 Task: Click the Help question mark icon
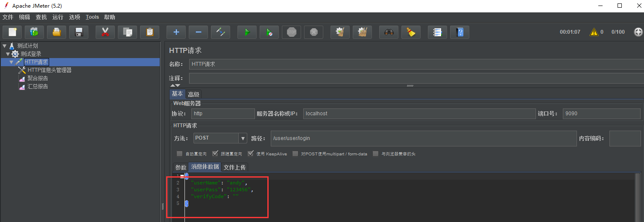[460, 32]
